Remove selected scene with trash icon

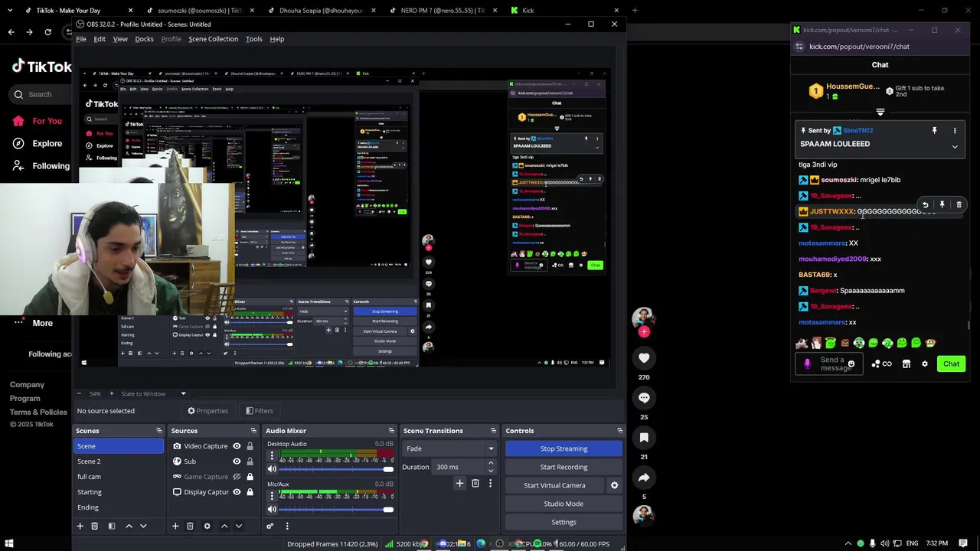tap(95, 526)
